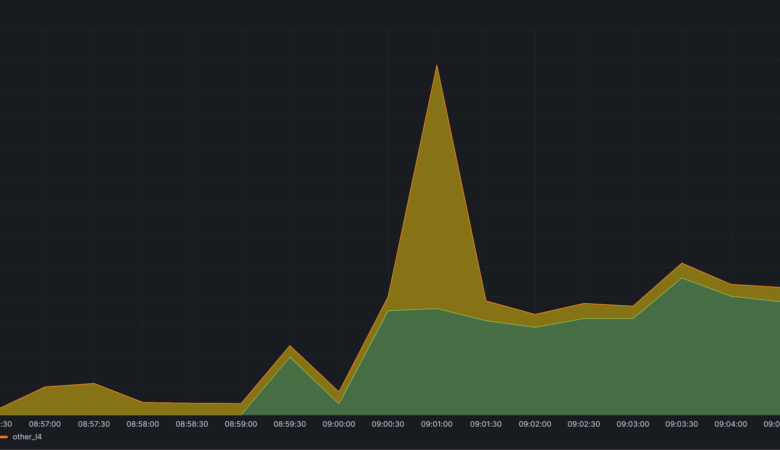Click the orange other_l4 legend color line
This screenshot has height=450, width=780.
click(4, 437)
